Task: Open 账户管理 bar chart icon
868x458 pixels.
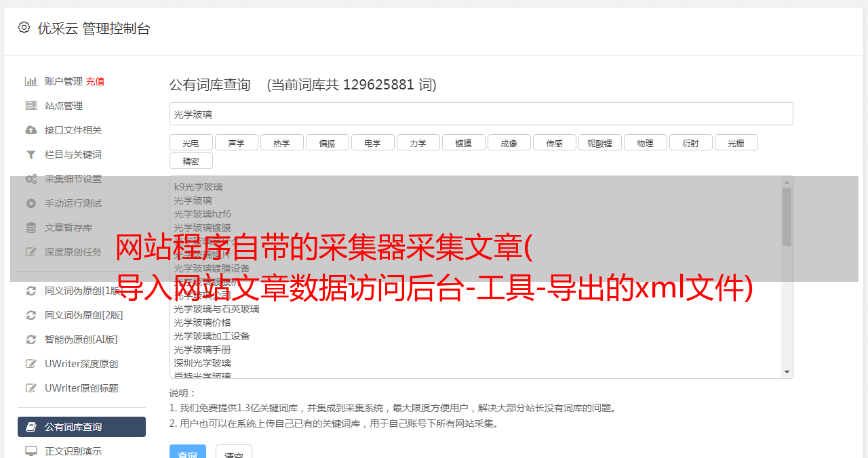Action: click(31, 81)
